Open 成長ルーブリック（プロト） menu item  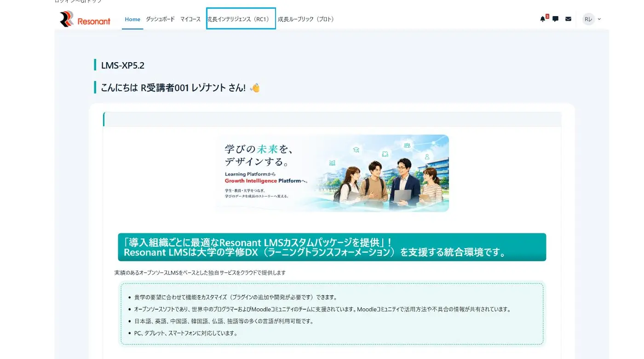306,19
